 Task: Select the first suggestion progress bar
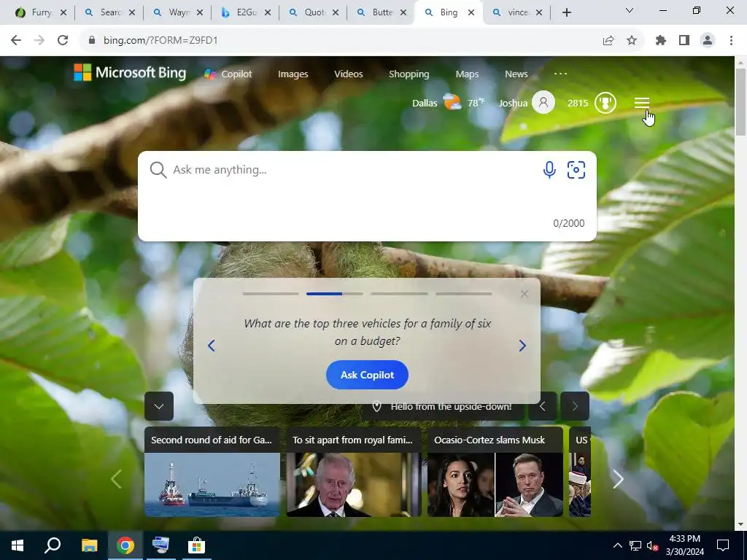coord(271,294)
